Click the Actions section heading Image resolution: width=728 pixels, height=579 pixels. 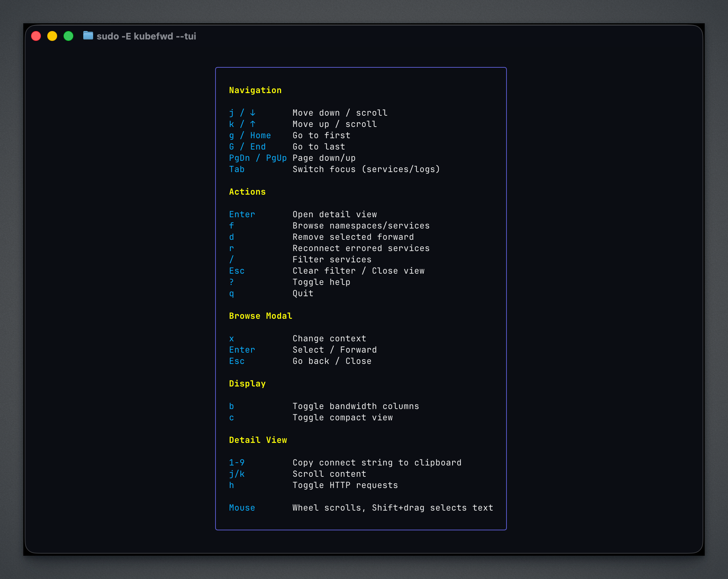point(247,192)
